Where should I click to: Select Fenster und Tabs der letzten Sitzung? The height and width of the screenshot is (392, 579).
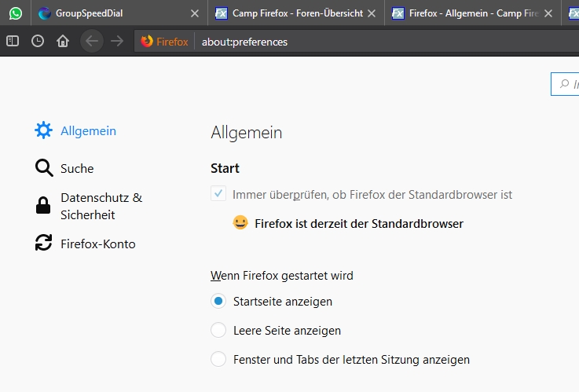pyautogui.click(x=218, y=360)
